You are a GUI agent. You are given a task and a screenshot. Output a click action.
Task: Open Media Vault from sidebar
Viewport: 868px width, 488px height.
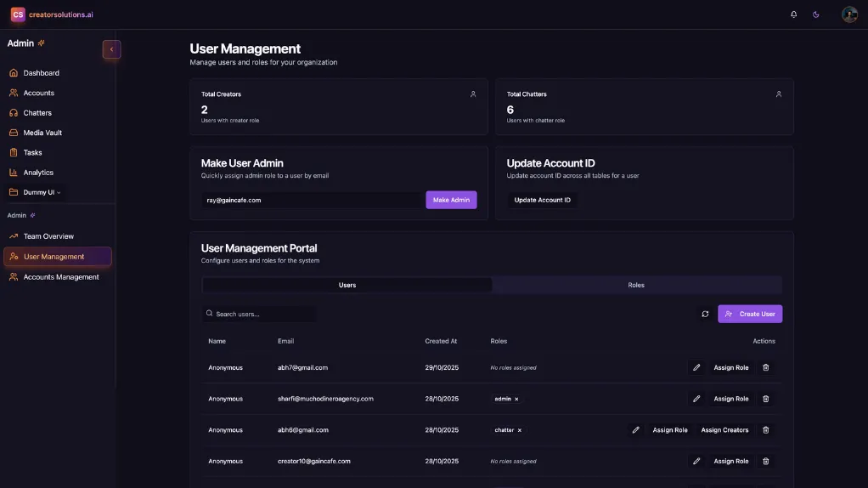pos(42,133)
